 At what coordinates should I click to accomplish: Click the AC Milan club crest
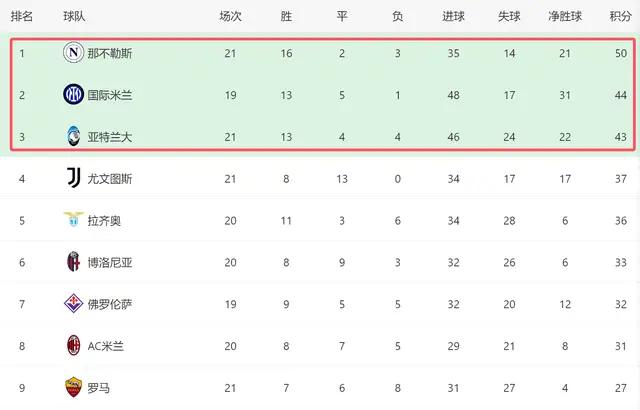pyautogui.click(x=73, y=346)
